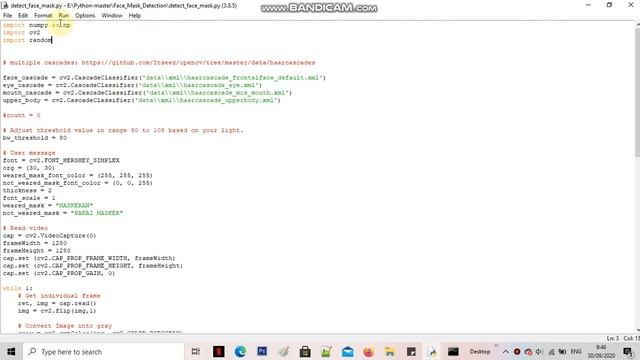Open the Help menu
Image resolution: width=640 pixels, height=360 pixels.
tap(135, 16)
